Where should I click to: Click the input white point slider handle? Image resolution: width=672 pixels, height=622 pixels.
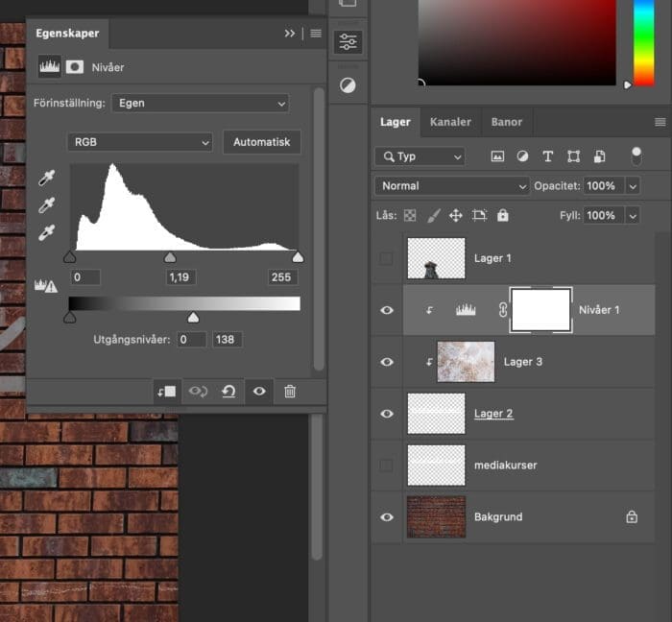tap(298, 257)
